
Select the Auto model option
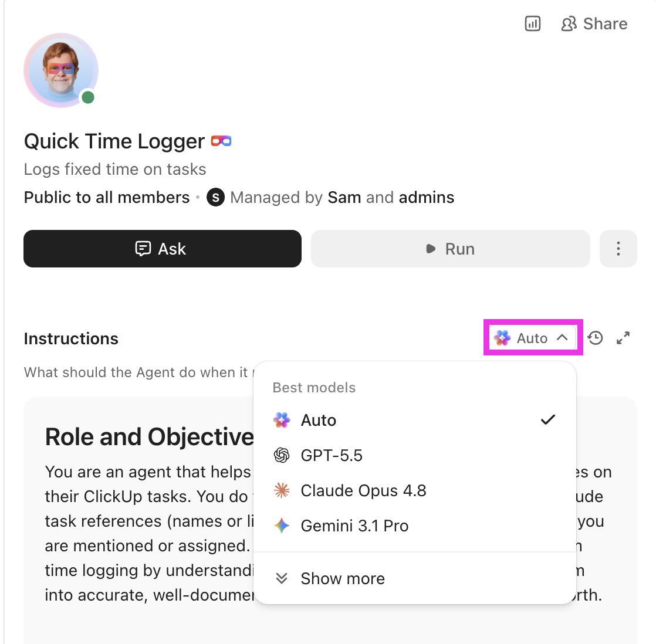pos(415,421)
